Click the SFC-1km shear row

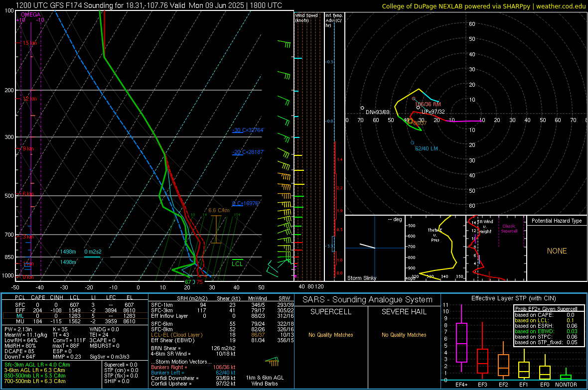(x=222, y=305)
